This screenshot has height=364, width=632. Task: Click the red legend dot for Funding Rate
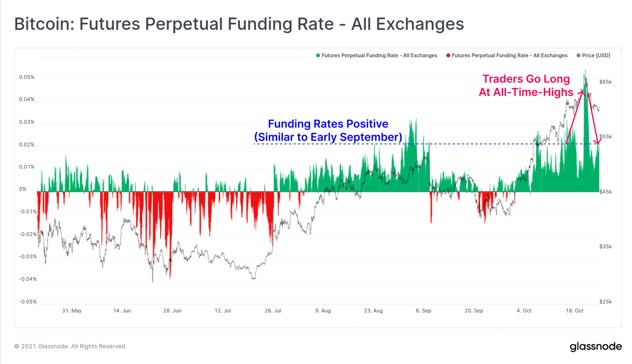pos(448,56)
